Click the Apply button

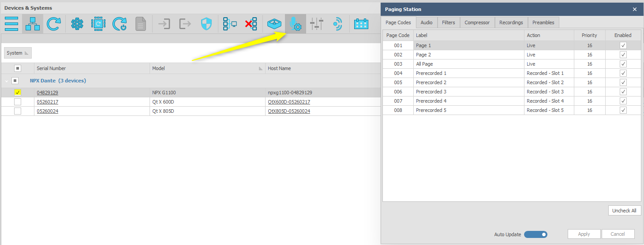pyautogui.click(x=584, y=234)
